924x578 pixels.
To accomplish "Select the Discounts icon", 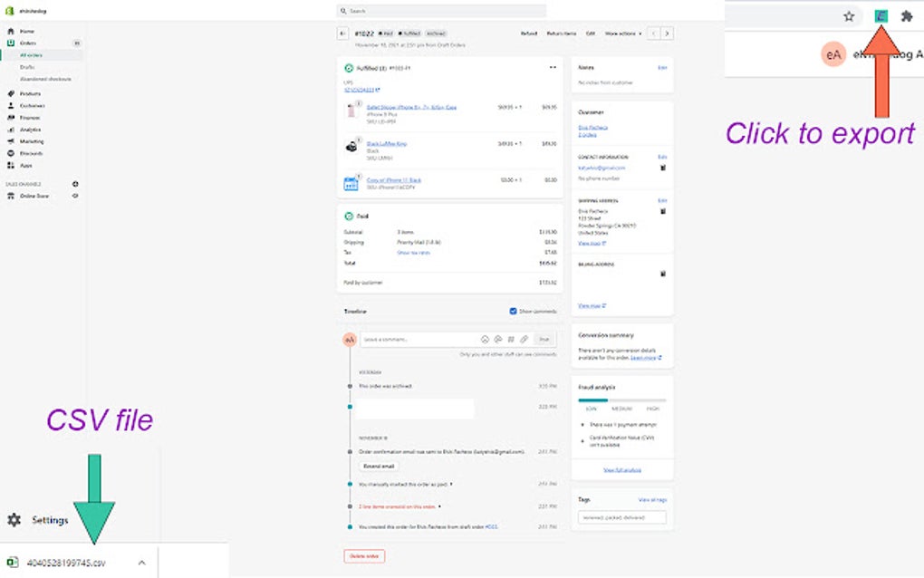I will tap(31, 151).
